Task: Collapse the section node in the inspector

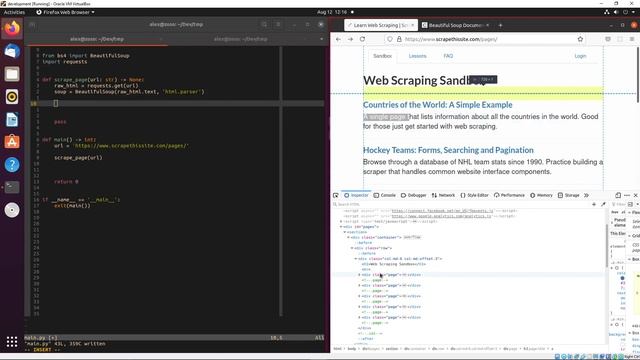Action: click(345, 232)
